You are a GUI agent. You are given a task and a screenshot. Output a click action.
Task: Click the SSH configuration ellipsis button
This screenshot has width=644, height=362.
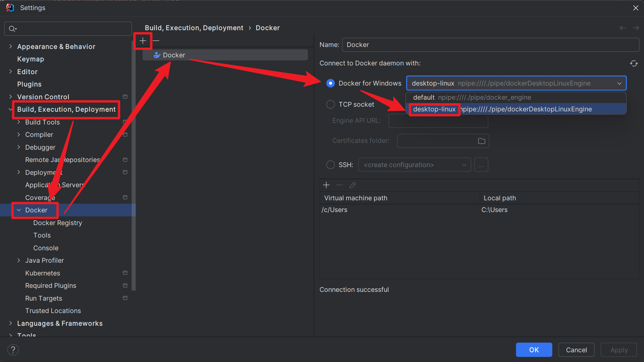click(481, 165)
